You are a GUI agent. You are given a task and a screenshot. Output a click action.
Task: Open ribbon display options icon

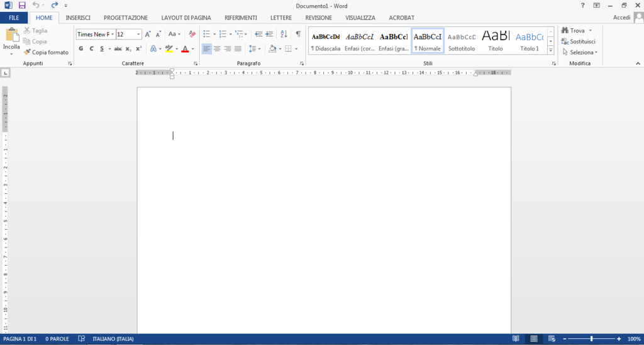[596, 5]
